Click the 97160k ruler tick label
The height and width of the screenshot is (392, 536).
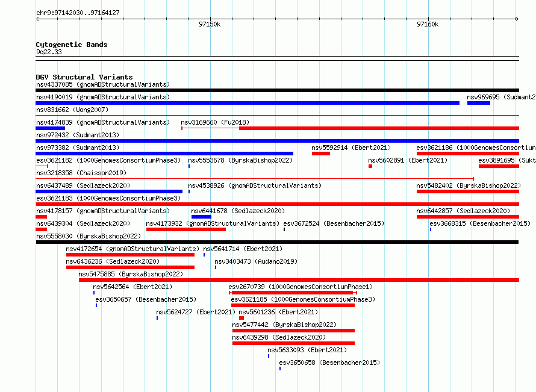(428, 24)
